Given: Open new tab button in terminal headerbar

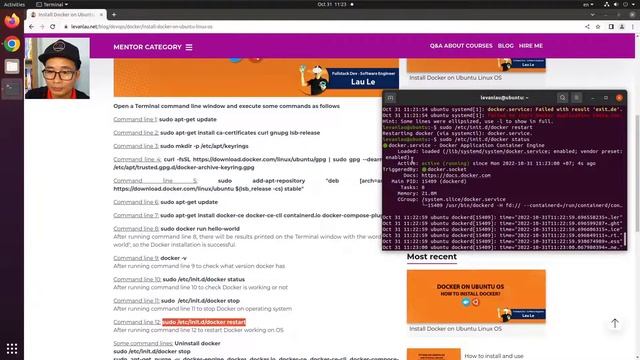Looking at the screenshot, I should (390, 98).
